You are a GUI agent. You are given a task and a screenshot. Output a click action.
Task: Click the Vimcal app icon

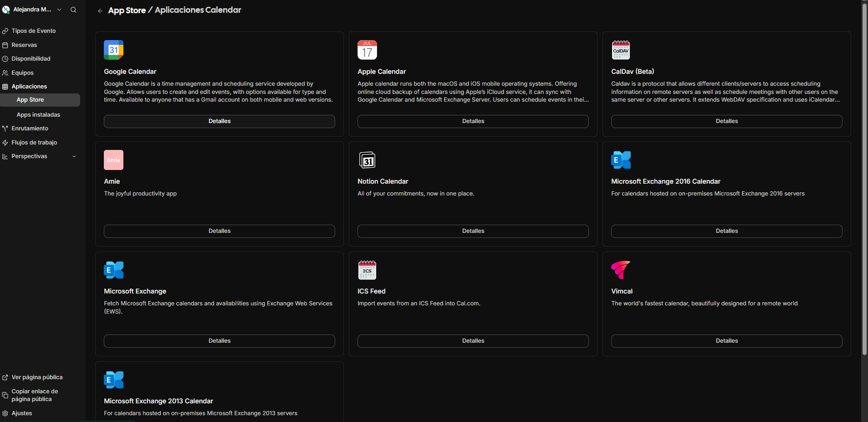(621, 270)
